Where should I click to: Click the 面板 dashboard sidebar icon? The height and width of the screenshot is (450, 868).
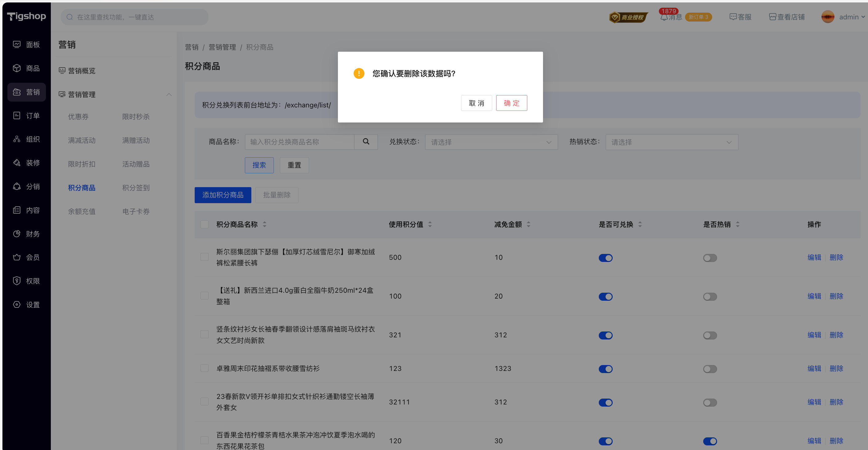point(17,44)
